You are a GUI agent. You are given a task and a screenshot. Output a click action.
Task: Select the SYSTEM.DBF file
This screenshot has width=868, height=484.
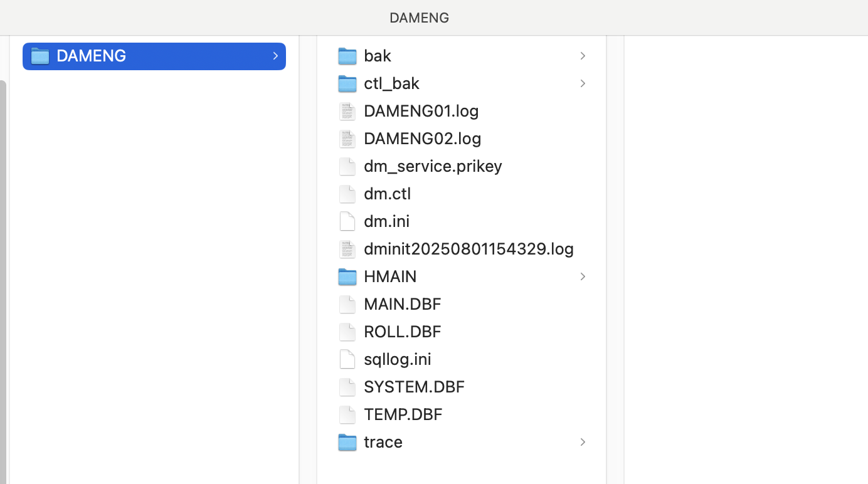click(414, 387)
